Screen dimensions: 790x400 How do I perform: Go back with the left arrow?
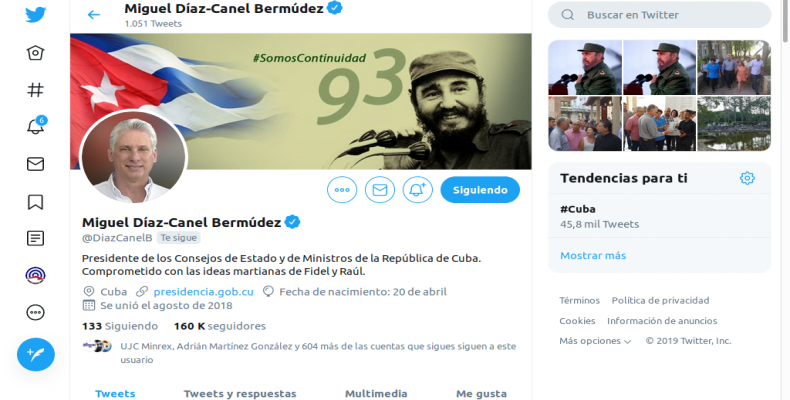point(94,15)
